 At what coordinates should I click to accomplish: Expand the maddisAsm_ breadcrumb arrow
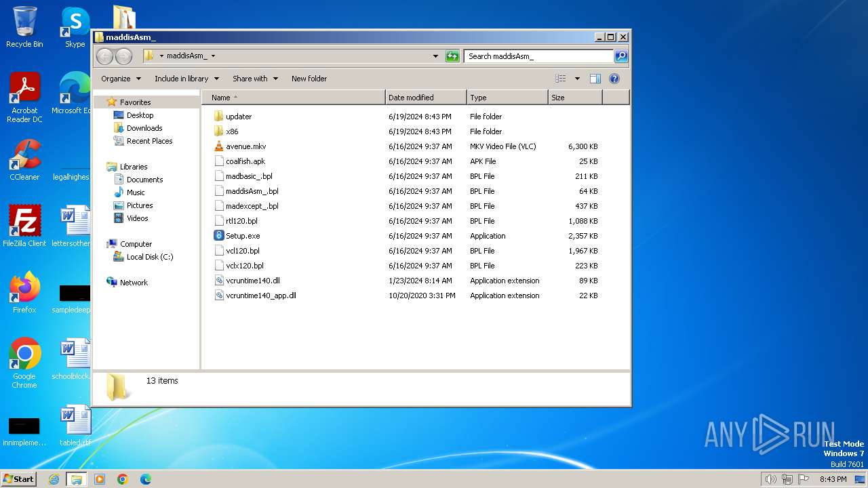pos(213,56)
